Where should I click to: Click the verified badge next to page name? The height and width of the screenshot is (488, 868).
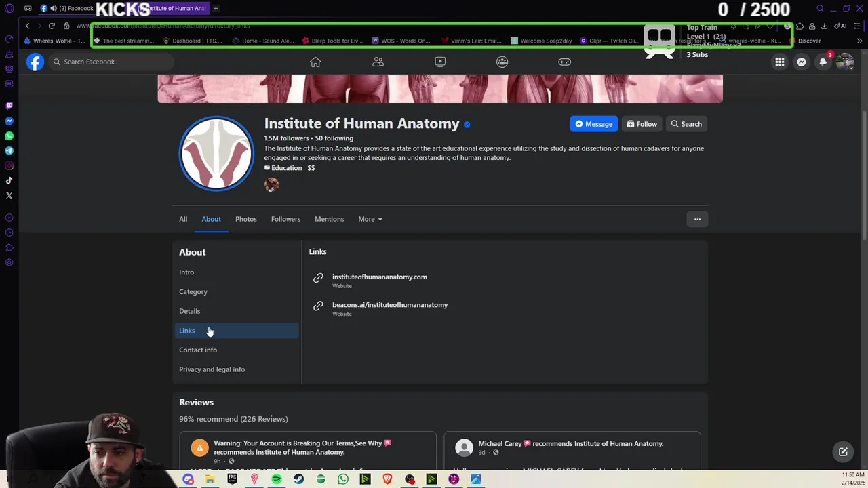[x=467, y=124]
